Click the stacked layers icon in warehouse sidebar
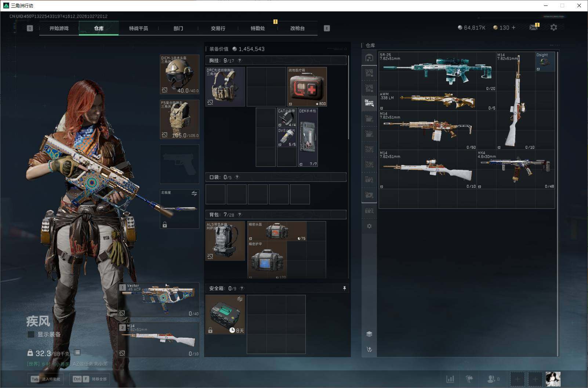The width and height of the screenshot is (588, 388). click(369, 334)
